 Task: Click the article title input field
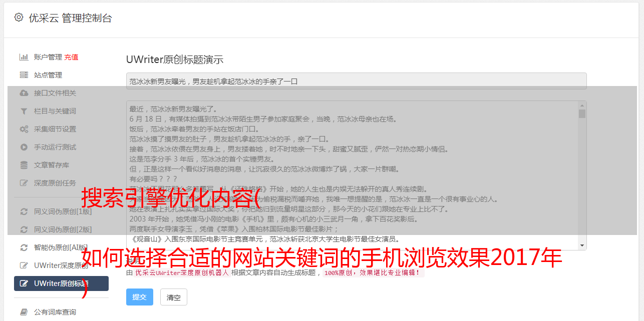tap(356, 81)
